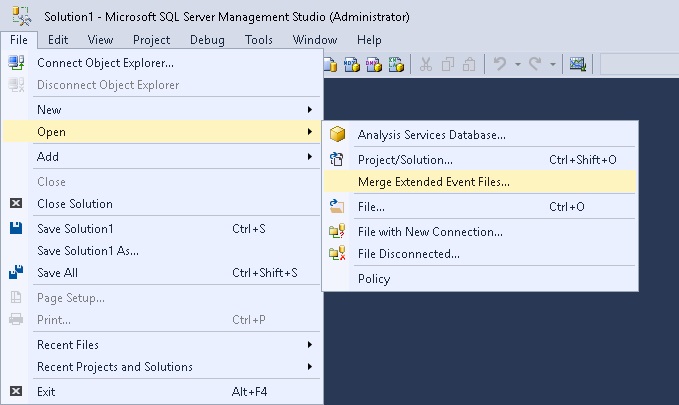Screen dimensions: 679x405
Task: Click the Activity Monitor toolbar icon
Action: [577, 65]
